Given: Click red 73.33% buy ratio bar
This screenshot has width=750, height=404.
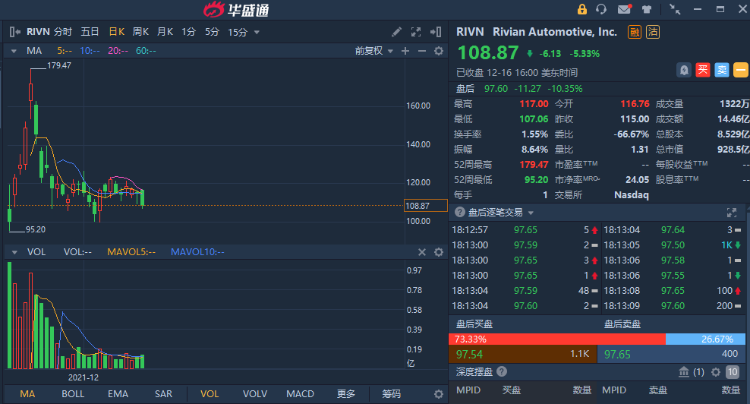Looking at the screenshot, I should [557, 339].
